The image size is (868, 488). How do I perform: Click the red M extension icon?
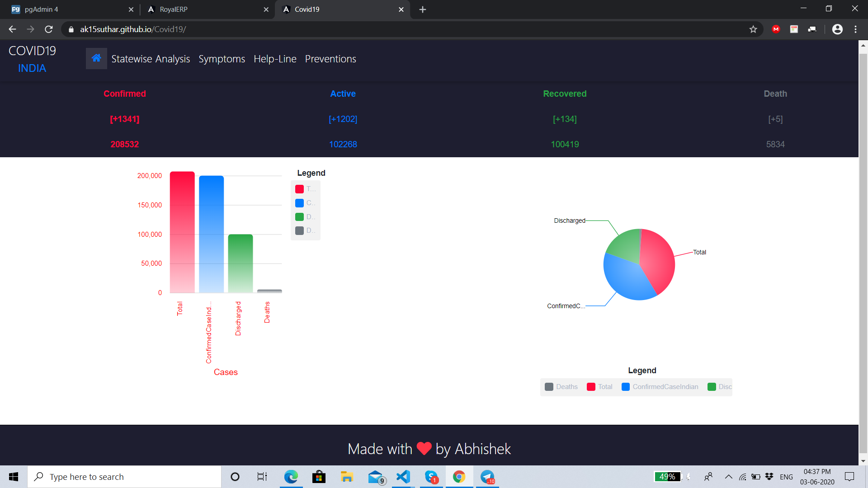pos(776,29)
